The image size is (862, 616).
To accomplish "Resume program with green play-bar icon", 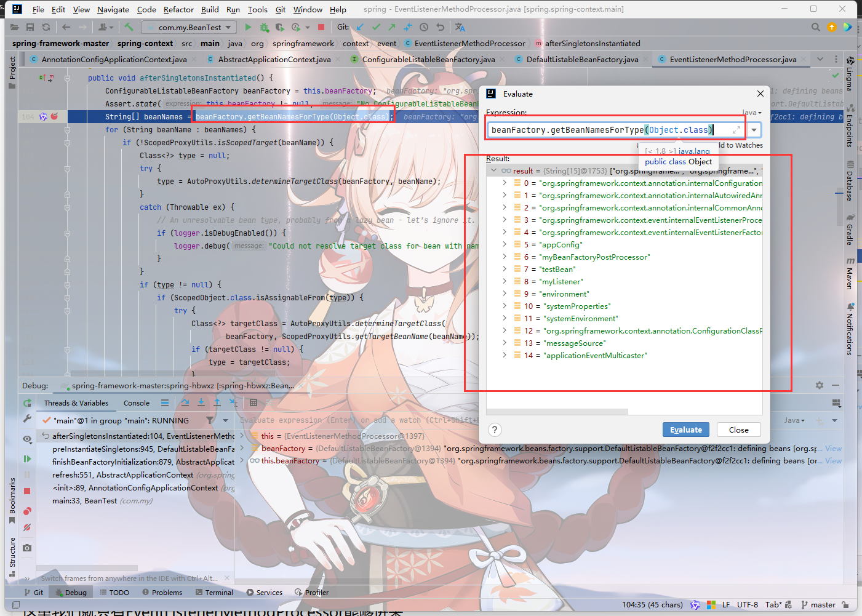I will 27,458.
